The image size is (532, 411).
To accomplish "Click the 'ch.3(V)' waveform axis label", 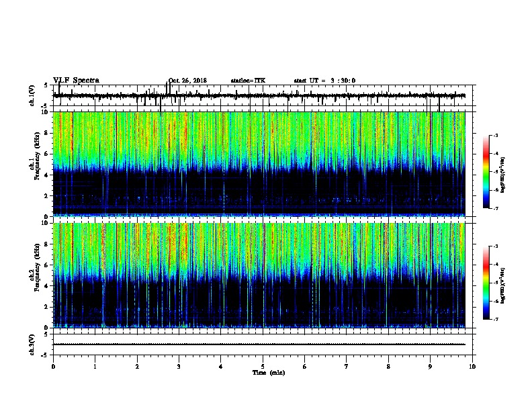I will (32, 345).
